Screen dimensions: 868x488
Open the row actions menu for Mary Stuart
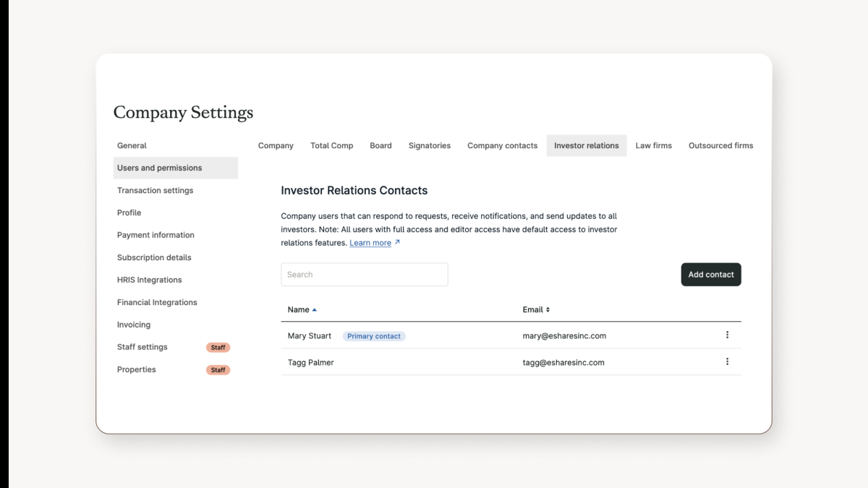click(727, 335)
